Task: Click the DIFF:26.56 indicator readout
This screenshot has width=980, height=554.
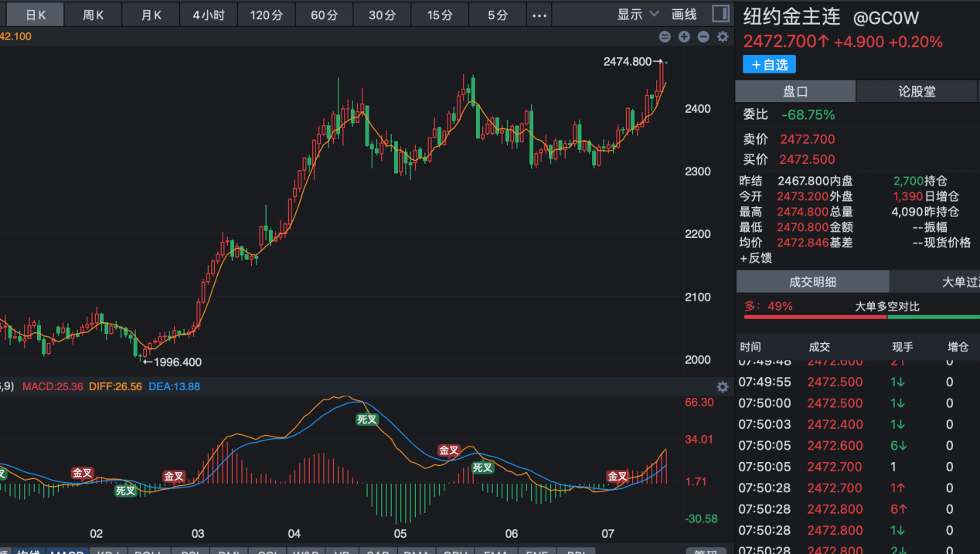Action: pos(115,386)
